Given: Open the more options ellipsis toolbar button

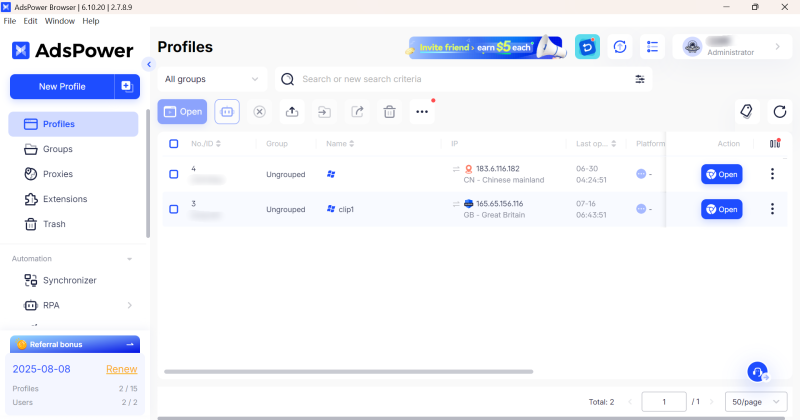Looking at the screenshot, I should 422,112.
